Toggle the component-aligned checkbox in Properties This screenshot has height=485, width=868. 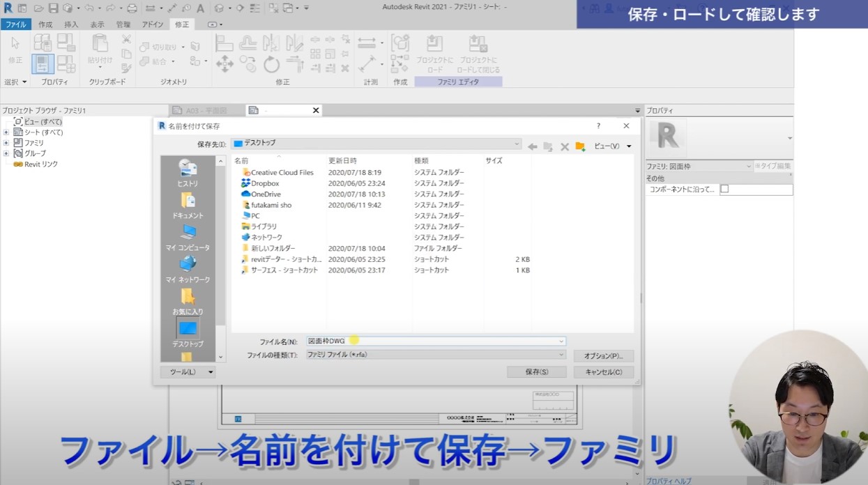[x=724, y=189]
